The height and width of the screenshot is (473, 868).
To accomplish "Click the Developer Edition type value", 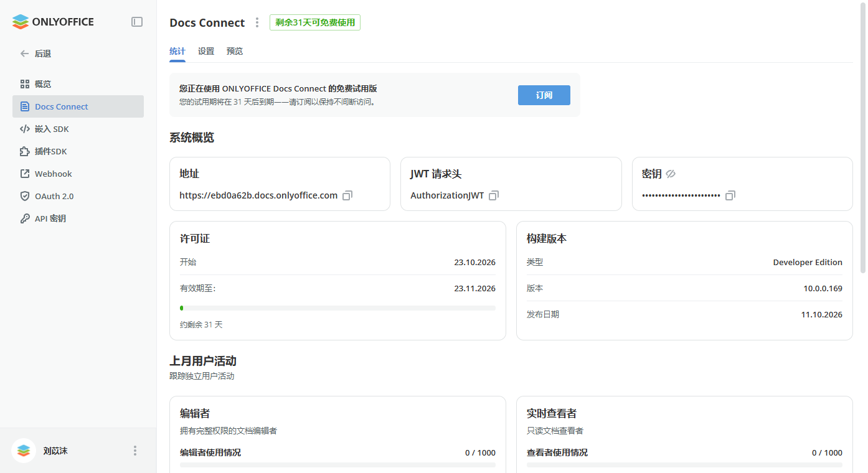I will pos(808,262).
